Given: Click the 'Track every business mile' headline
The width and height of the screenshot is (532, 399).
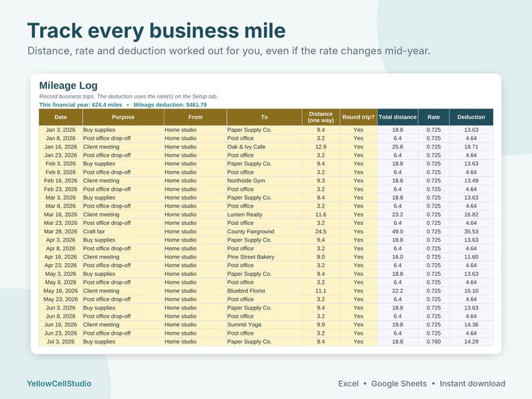Looking at the screenshot, I should 156,31.
